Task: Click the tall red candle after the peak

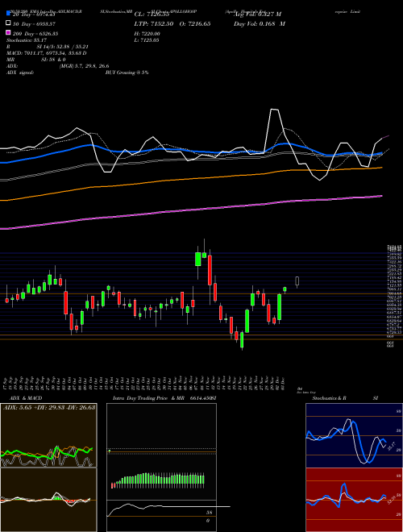Action: point(210,270)
